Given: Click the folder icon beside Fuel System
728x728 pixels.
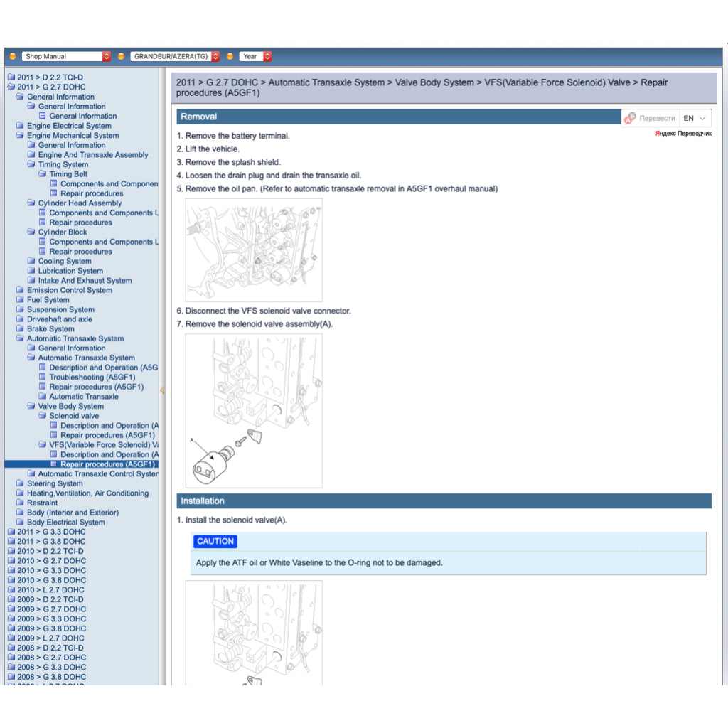Looking at the screenshot, I should pos(20,300).
